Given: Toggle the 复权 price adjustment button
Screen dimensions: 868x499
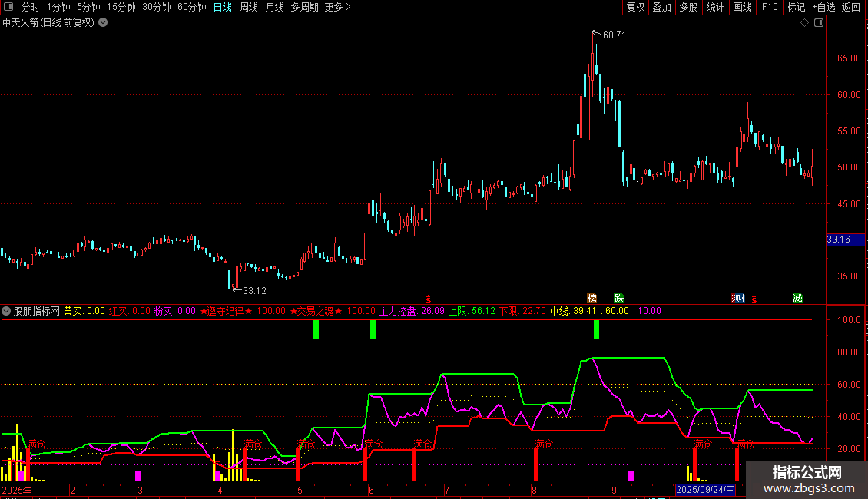Looking at the screenshot, I should click(x=635, y=7).
